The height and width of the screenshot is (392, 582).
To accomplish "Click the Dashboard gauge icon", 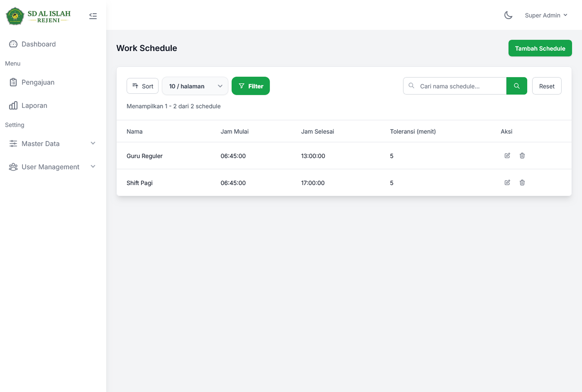I will tap(13, 44).
